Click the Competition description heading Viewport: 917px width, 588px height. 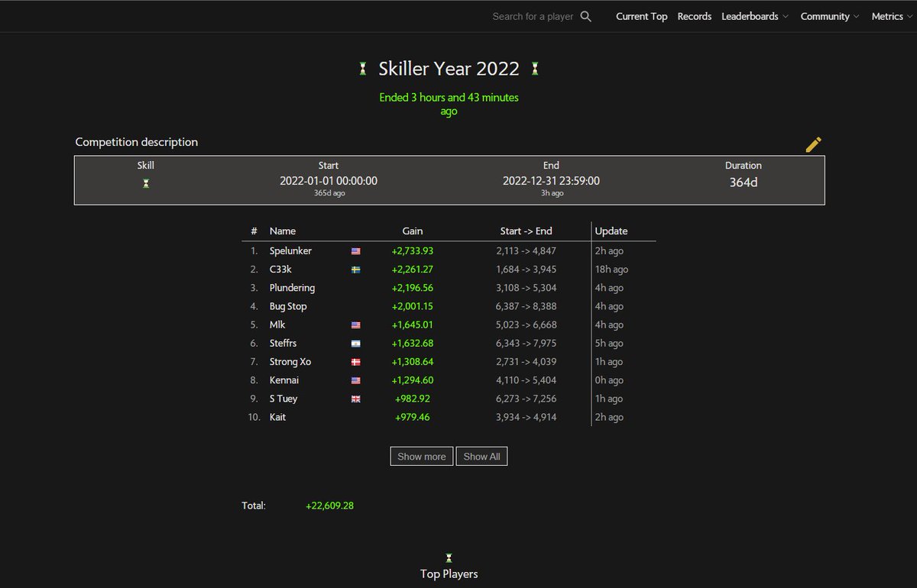pyautogui.click(x=137, y=142)
